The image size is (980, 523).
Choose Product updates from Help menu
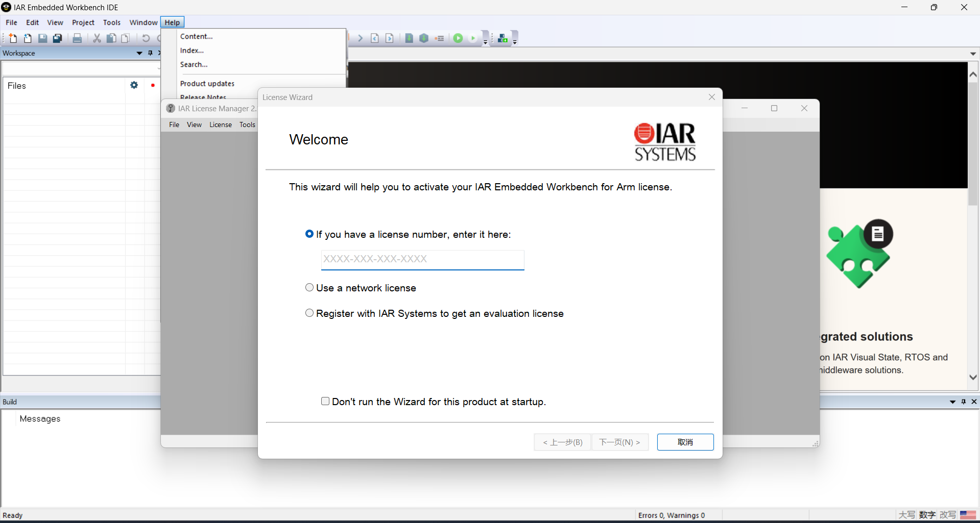[207, 84]
